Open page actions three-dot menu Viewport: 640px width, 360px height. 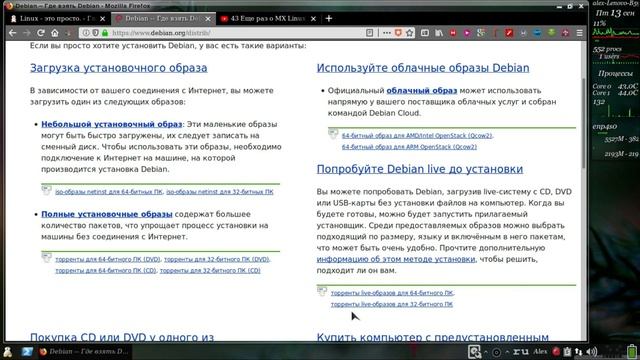[387, 33]
